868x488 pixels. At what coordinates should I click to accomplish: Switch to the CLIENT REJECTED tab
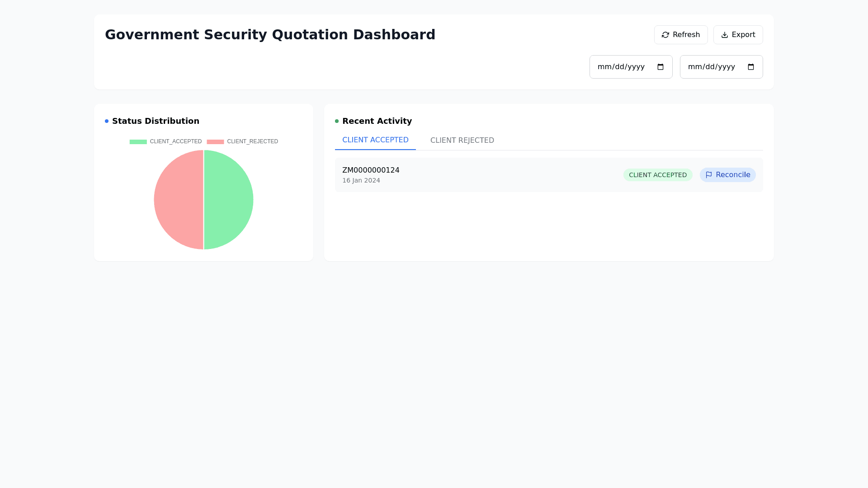(462, 141)
